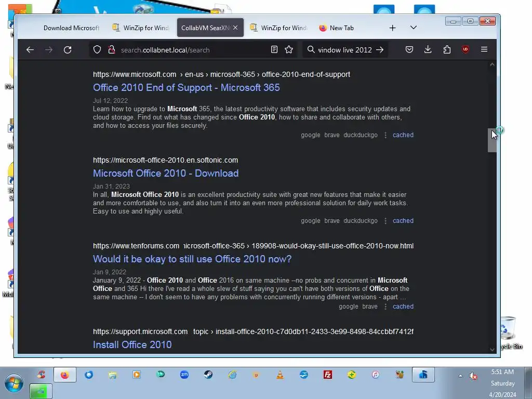Open the Pocket save icon

click(x=409, y=49)
